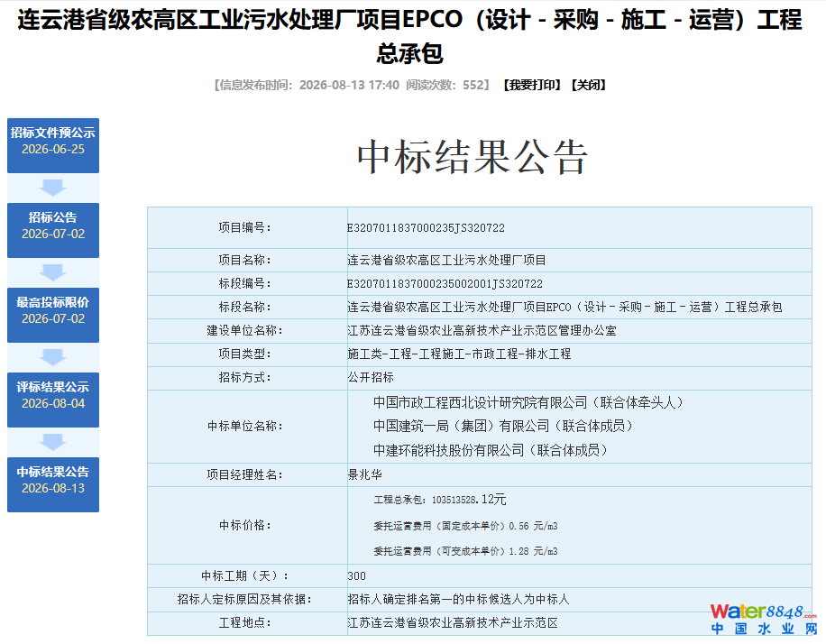826x644 pixels.
Task: Click the 工程总承包 103513528.12元 price
Action: pos(440,500)
